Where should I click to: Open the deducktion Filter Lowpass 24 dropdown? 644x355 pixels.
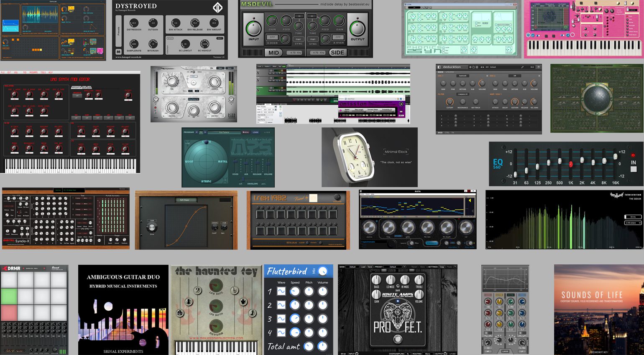(463, 94)
